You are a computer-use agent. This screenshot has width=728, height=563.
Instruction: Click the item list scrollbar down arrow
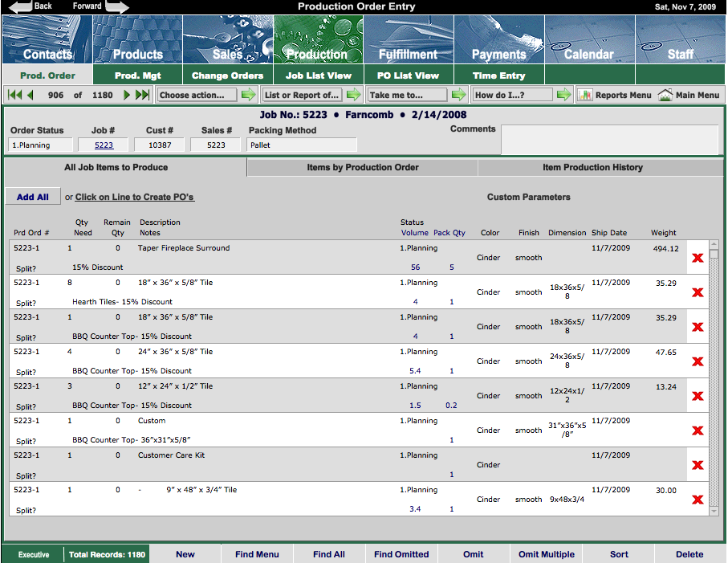(714, 511)
